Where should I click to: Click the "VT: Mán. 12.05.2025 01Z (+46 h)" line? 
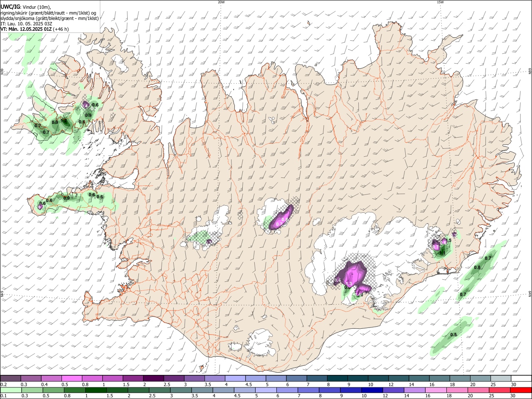[x=34, y=29]
